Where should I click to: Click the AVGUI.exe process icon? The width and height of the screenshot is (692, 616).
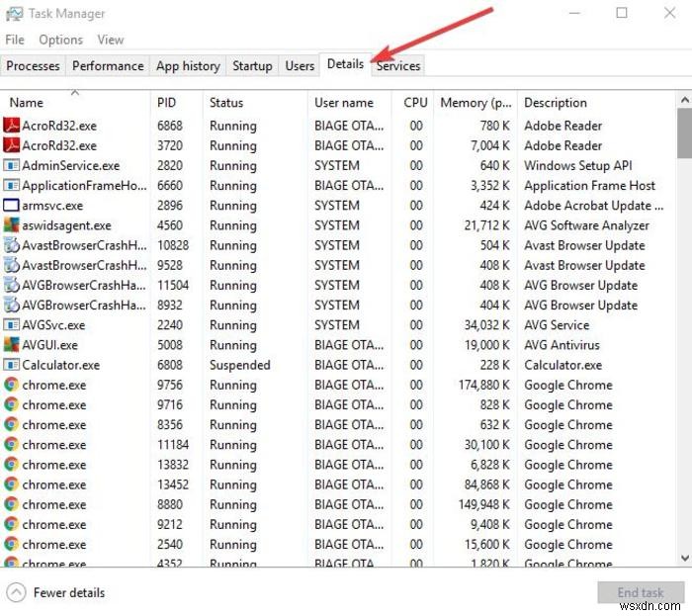pyautogui.click(x=12, y=345)
